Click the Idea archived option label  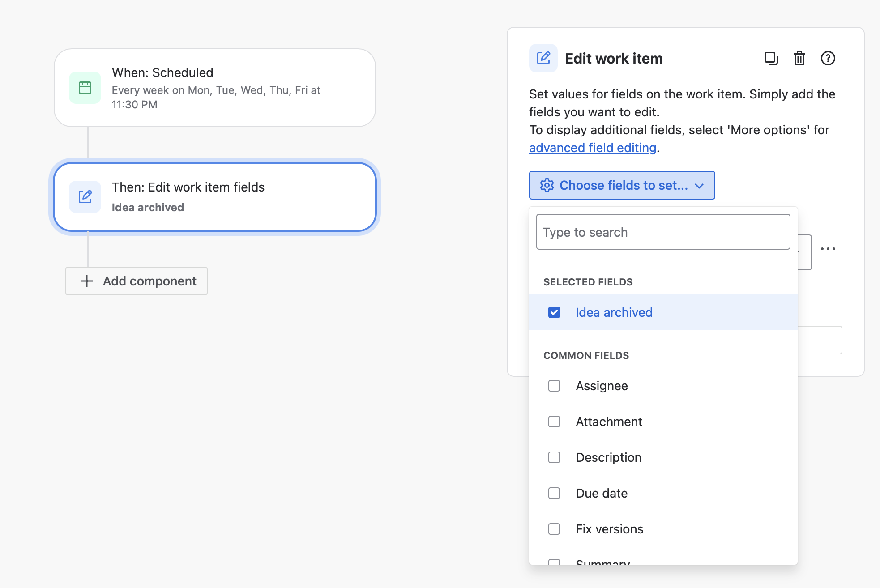[x=614, y=312]
